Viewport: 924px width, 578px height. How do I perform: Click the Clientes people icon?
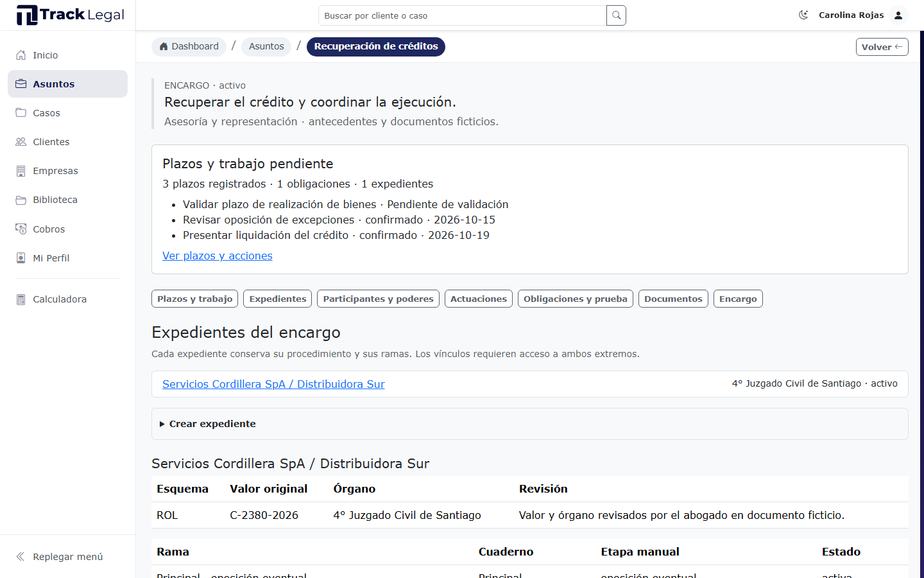[21, 142]
